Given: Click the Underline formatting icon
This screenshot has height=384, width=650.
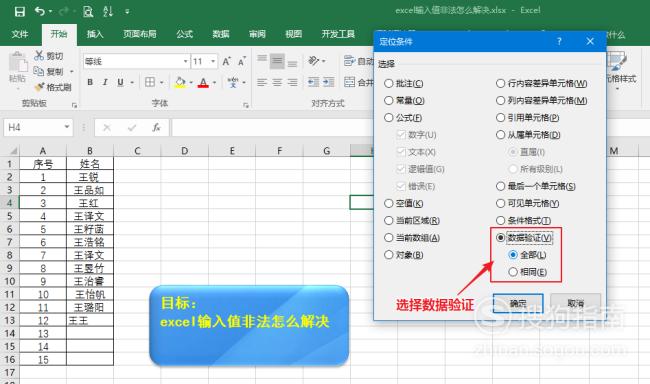Looking at the screenshot, I should pos(120,83).
